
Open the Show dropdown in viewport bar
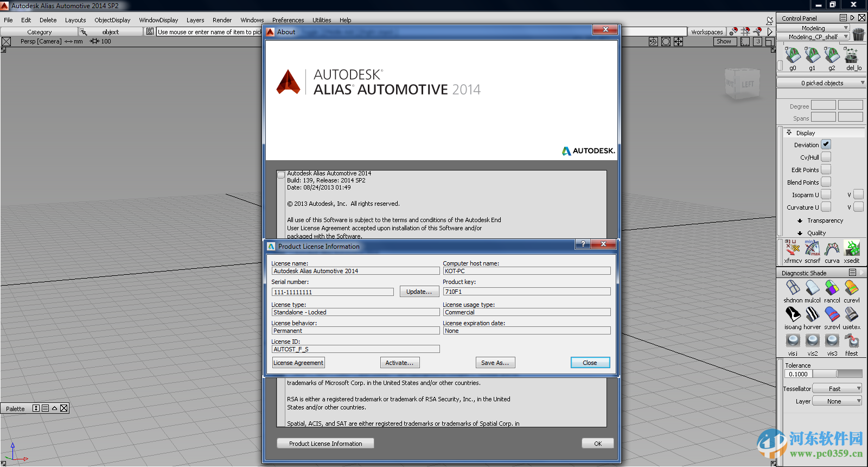(724, 41)
